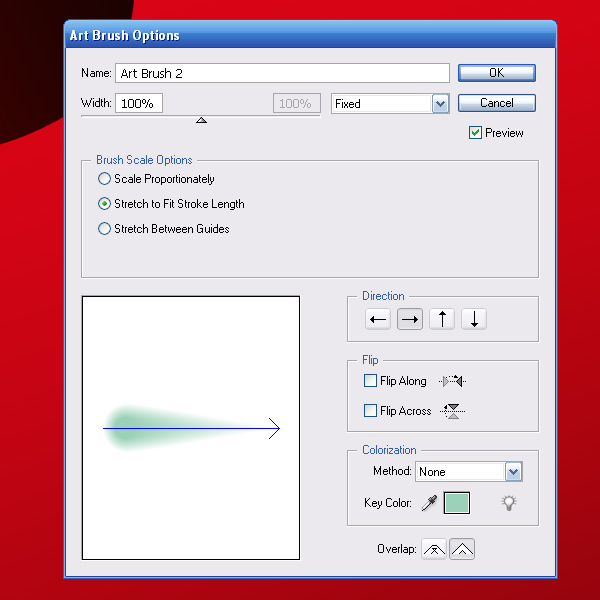
Task: Select Stretch to Fit Stroke Length
Action: point(104,204)
